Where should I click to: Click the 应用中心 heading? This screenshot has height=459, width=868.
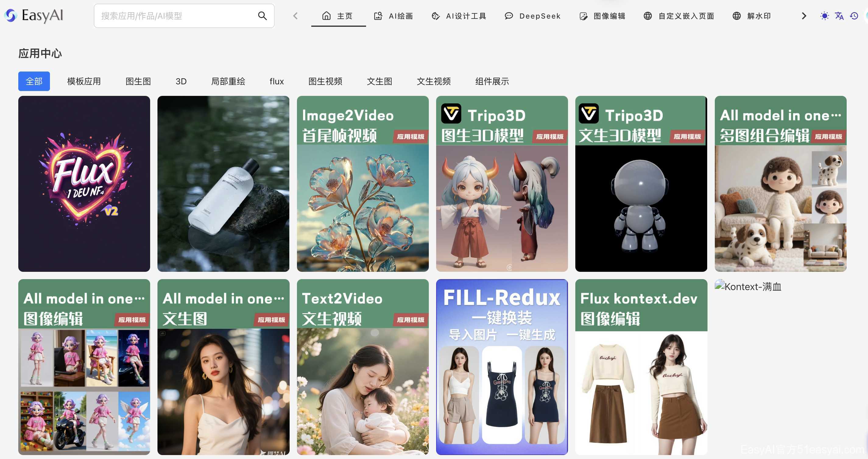(x=40, y=54)
